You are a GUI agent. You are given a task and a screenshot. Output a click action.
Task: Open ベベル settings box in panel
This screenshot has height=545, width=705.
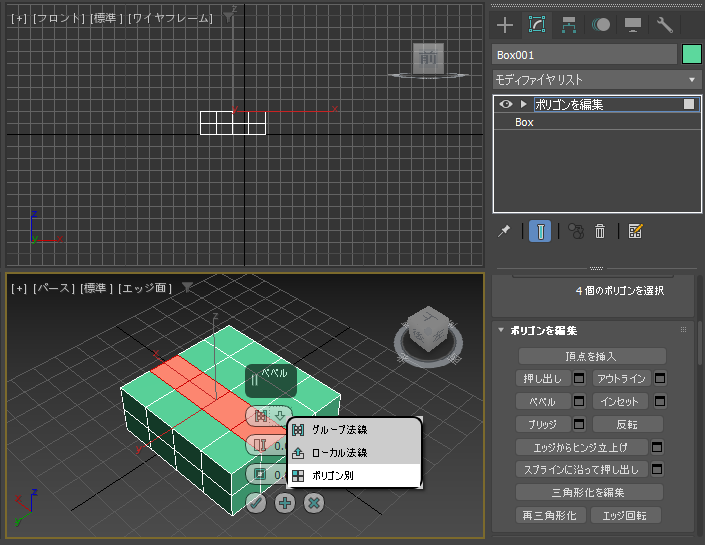pyautogui.click(x=579, y=401)
